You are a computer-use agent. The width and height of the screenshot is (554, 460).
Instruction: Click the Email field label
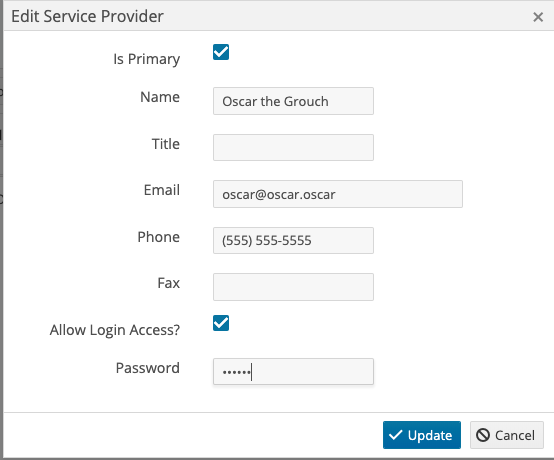pos(162,190)
